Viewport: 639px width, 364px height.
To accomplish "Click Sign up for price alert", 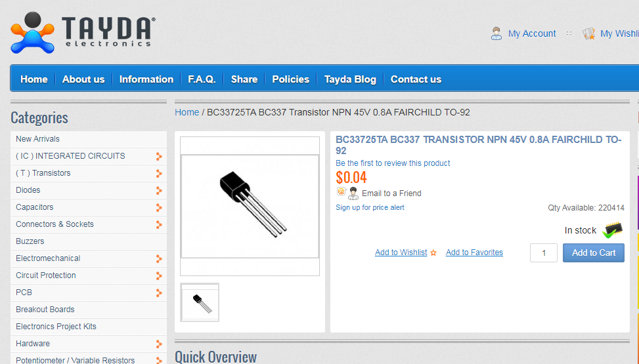I will (370, 207).
